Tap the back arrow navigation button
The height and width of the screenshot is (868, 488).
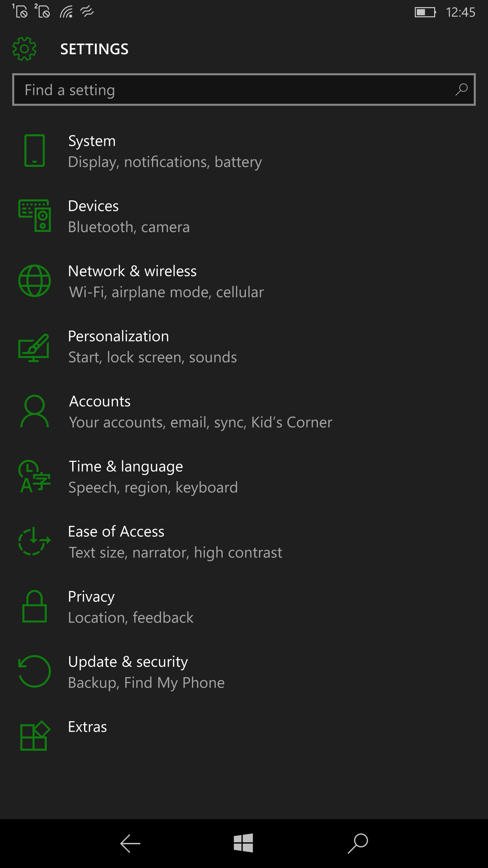coord(130,843)
